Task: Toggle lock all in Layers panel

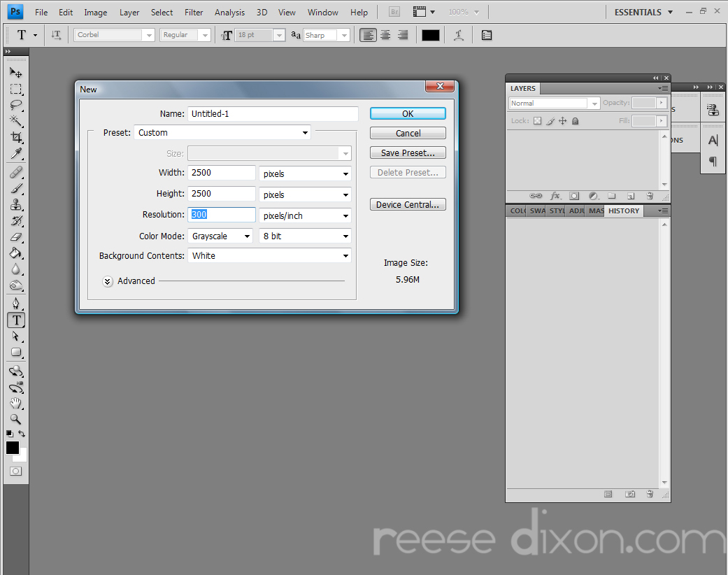Action: click(x=576, y=121)
